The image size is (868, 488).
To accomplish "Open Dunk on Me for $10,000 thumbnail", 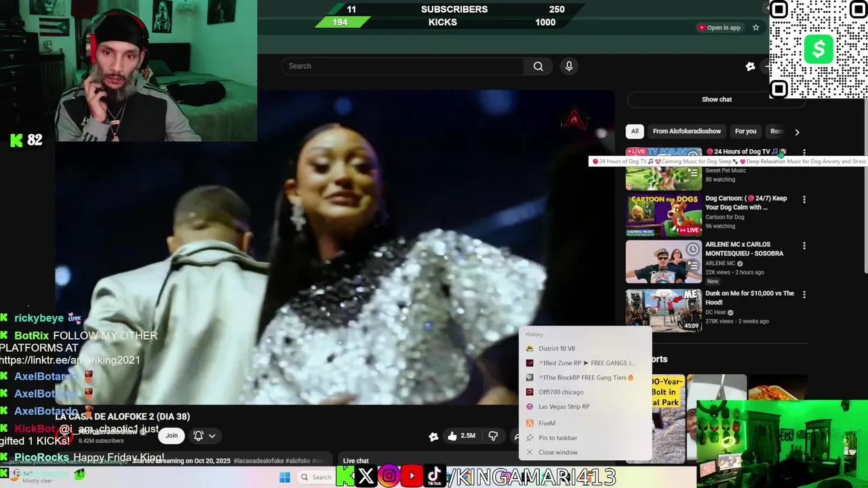I will (663, 310).
